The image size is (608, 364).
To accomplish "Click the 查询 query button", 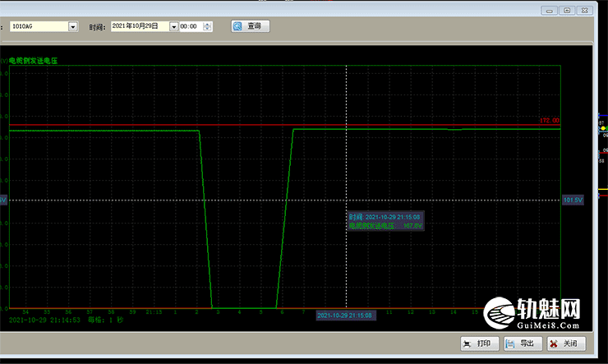I will click(x=250, y=26).
